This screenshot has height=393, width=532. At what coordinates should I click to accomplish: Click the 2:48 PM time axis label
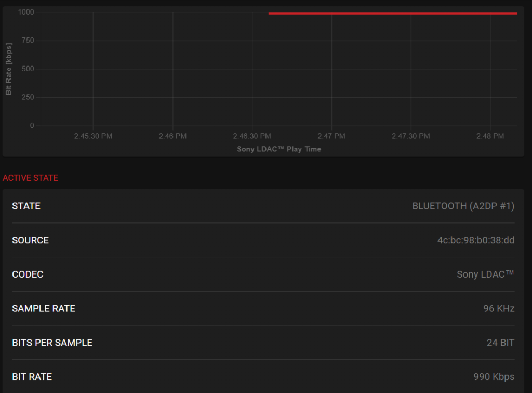[x=490, y=136]
